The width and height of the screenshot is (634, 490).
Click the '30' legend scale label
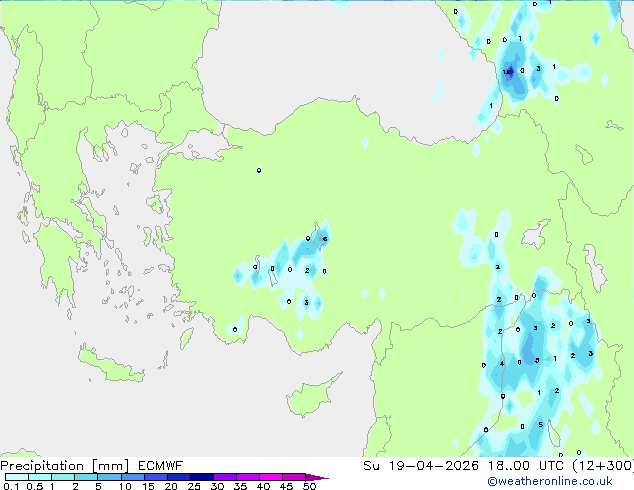click(217, 486)
